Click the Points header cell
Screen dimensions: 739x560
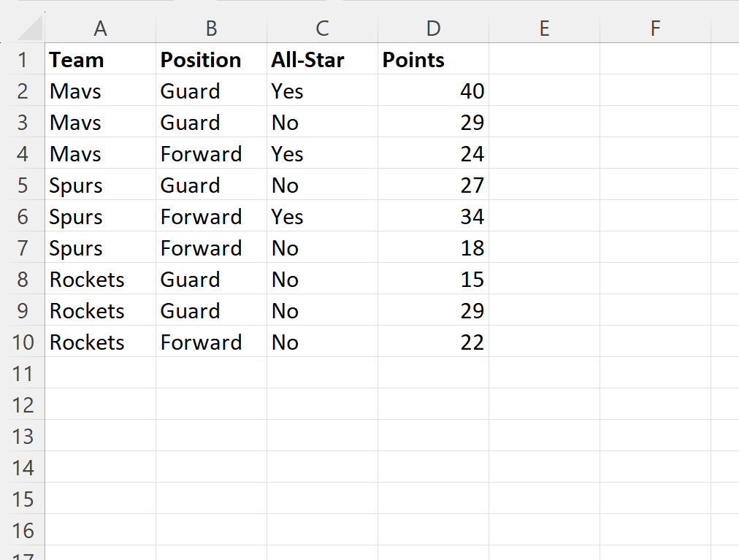433,59
